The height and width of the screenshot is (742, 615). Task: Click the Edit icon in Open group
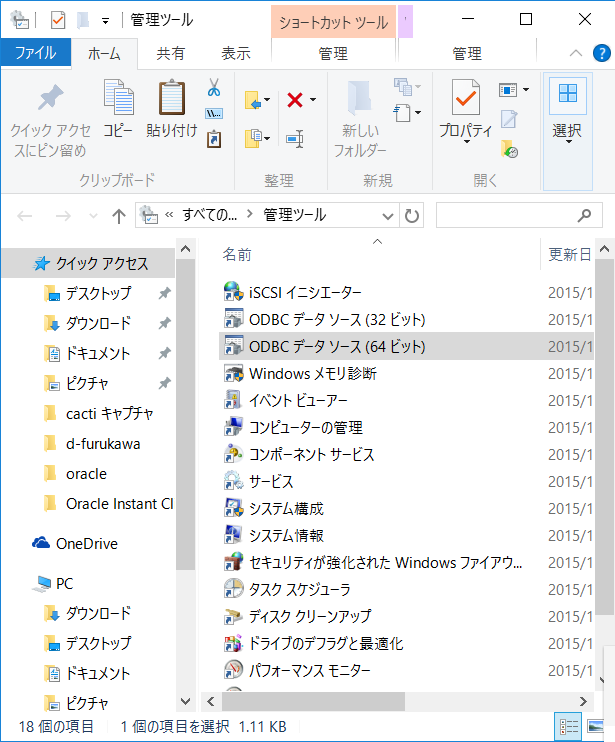509,119
